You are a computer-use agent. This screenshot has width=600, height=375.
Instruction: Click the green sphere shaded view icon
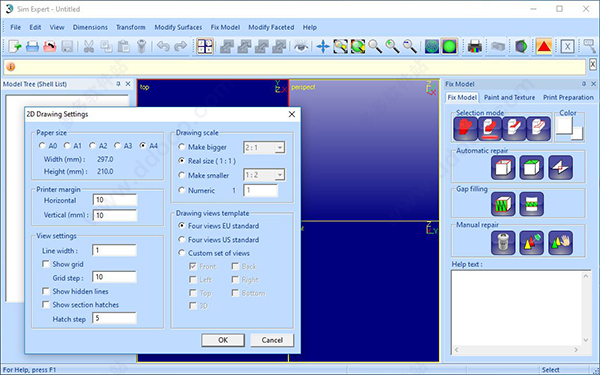450,47
